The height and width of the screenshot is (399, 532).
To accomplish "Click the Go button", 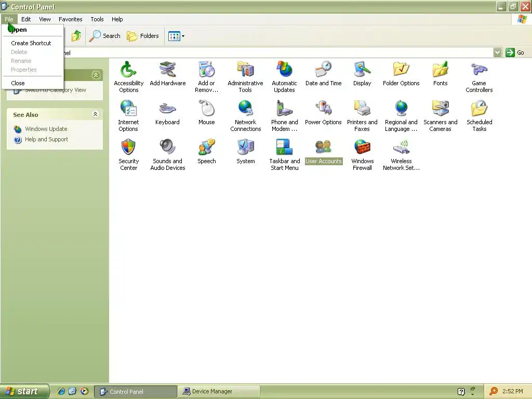I will [x=515, y=52].
